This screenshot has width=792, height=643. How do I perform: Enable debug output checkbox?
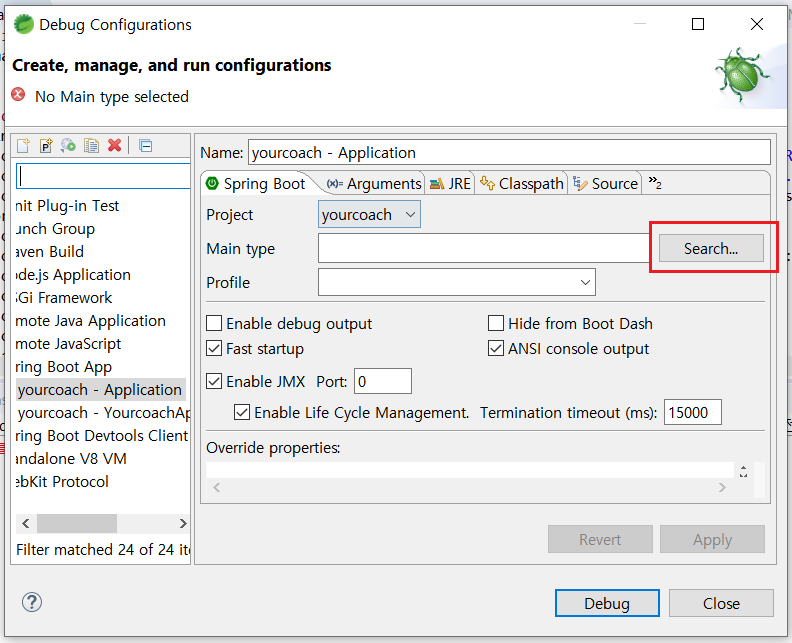pos(214,323)
